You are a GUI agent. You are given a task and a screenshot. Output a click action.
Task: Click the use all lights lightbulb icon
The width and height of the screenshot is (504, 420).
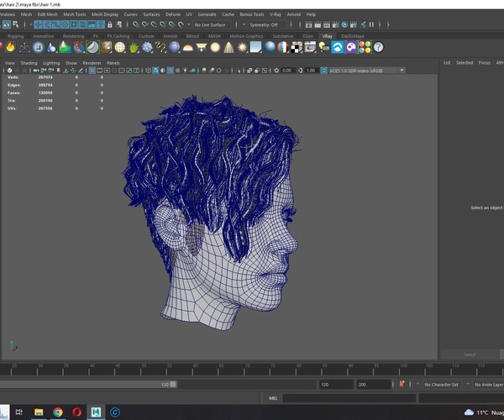pos(185,71)
